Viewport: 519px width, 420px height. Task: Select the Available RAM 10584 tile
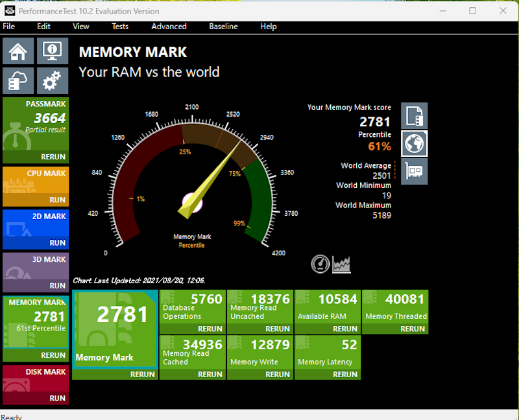pyautogui.click(x=328, y=307)
